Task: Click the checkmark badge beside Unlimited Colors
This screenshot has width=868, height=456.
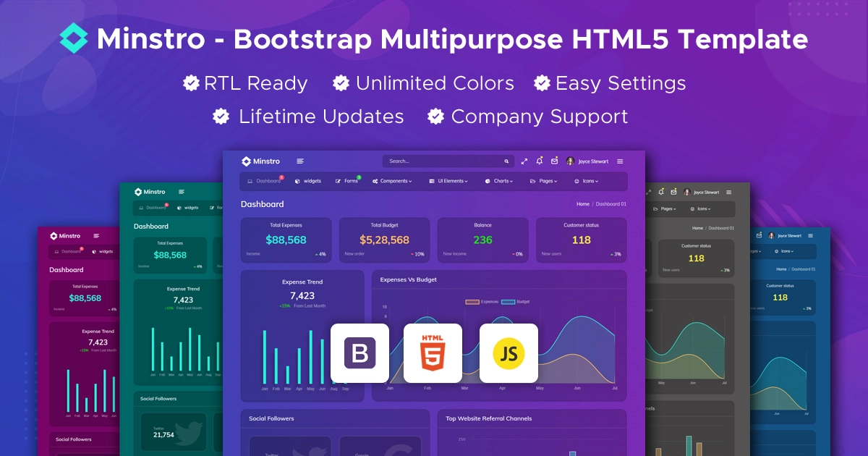Action: (341, 83)
